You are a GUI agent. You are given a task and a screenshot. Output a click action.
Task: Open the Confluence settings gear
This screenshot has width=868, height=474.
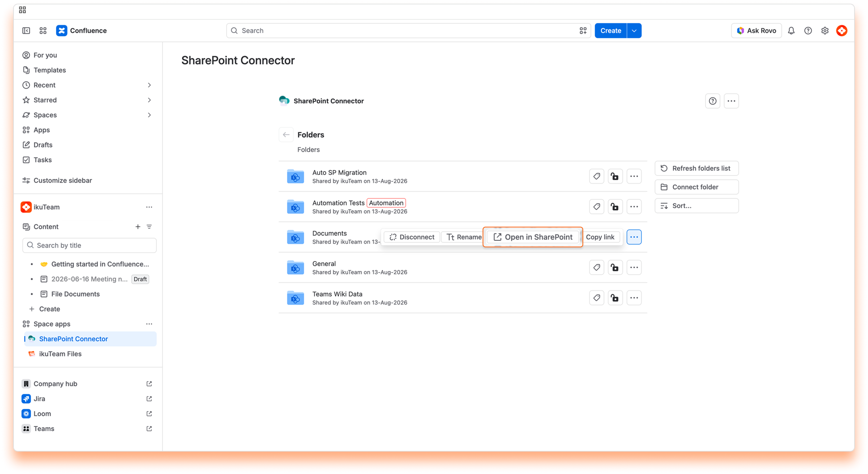tap(825, 31)
